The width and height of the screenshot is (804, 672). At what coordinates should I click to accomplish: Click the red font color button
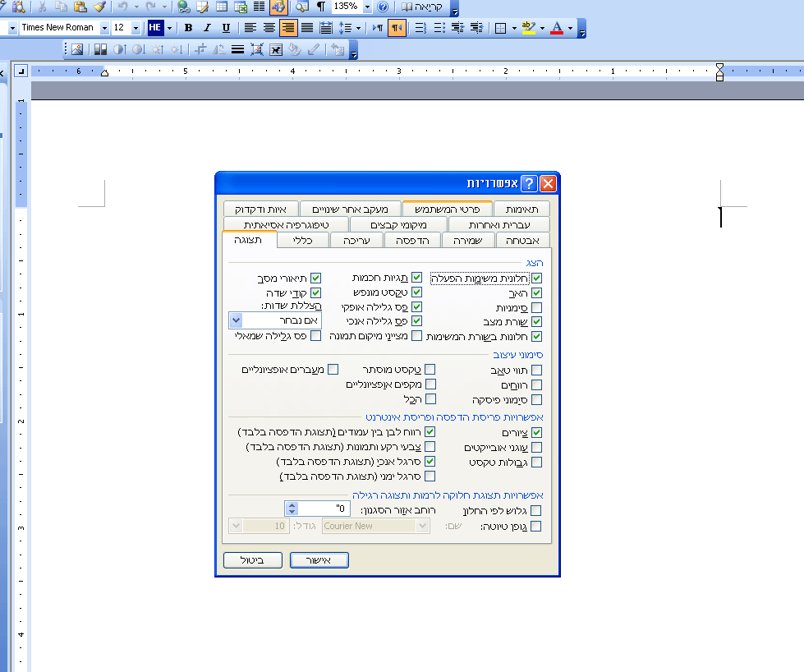557,28
